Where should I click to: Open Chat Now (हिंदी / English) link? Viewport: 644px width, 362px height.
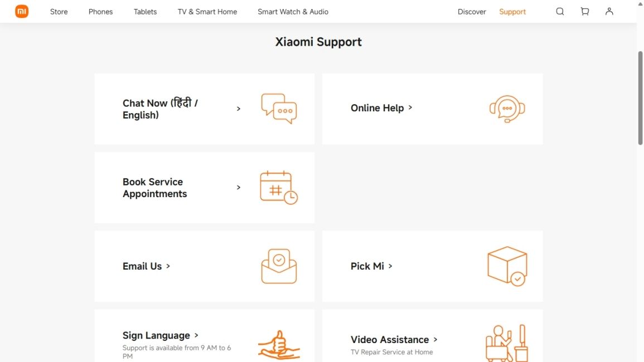click(160, 109)
